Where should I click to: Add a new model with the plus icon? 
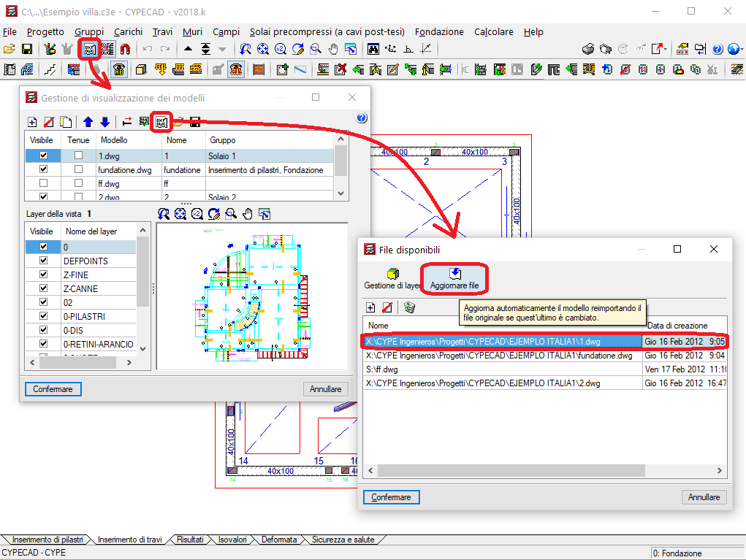pos(32,122)
